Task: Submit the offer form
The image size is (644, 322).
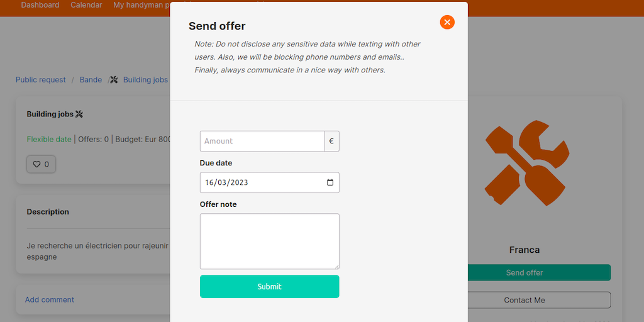Action: [269, 286]
